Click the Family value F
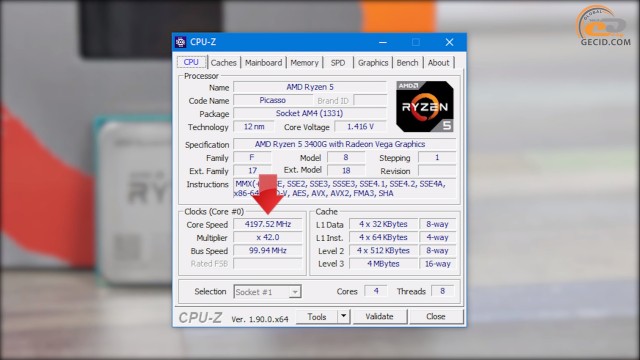The width and height of the screenshot is (640, 360). tap(252, 157)
